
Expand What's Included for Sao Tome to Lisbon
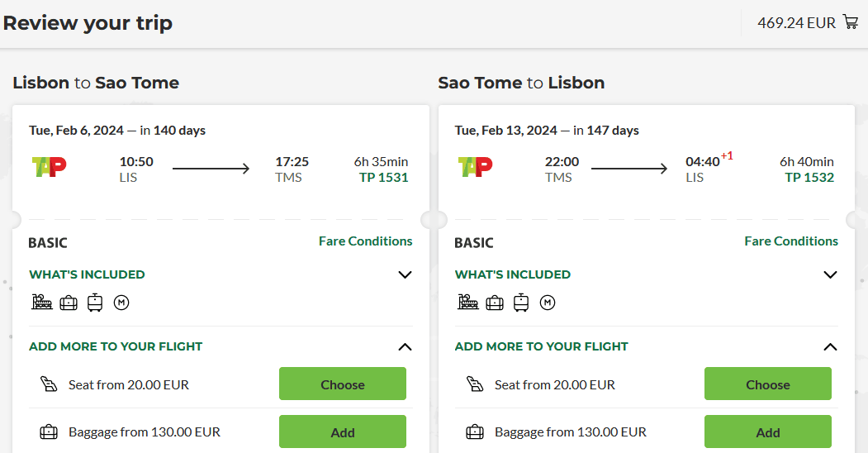pyautogui.click(x=831, y=274)
